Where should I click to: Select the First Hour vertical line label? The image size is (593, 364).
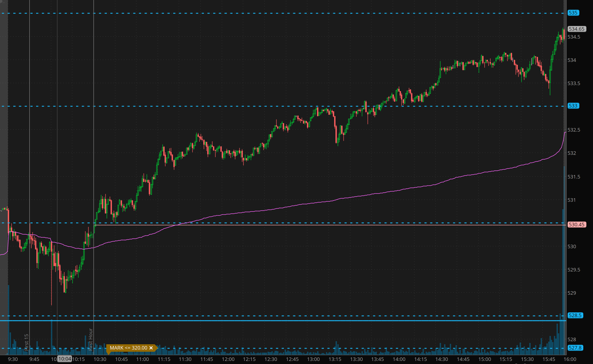pyautogui.click(x=91, y=339)
